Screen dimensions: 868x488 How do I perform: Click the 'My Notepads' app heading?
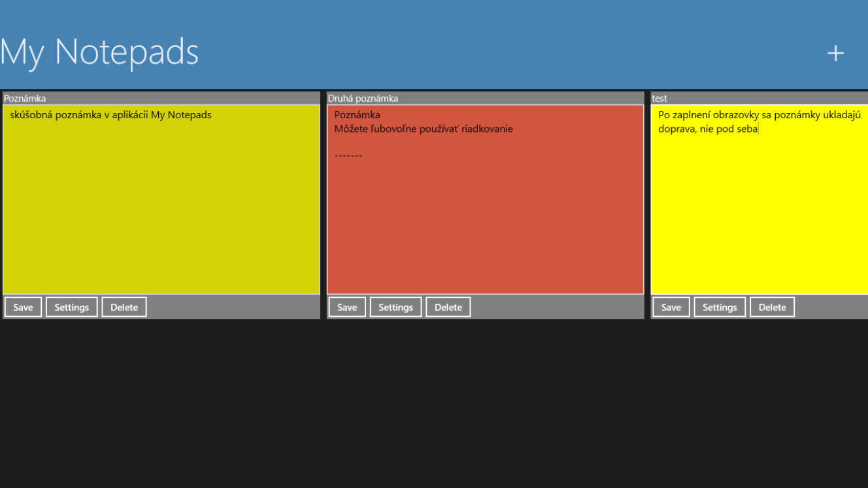[99, 52]
